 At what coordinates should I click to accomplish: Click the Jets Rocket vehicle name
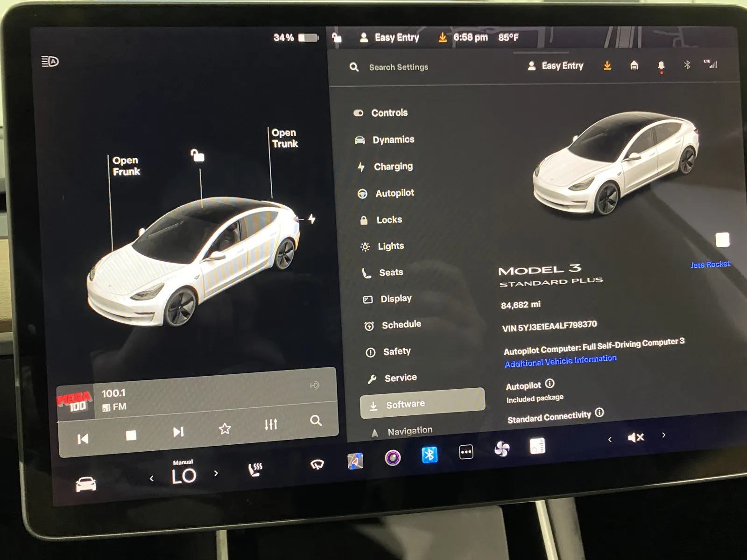(710, 264)
